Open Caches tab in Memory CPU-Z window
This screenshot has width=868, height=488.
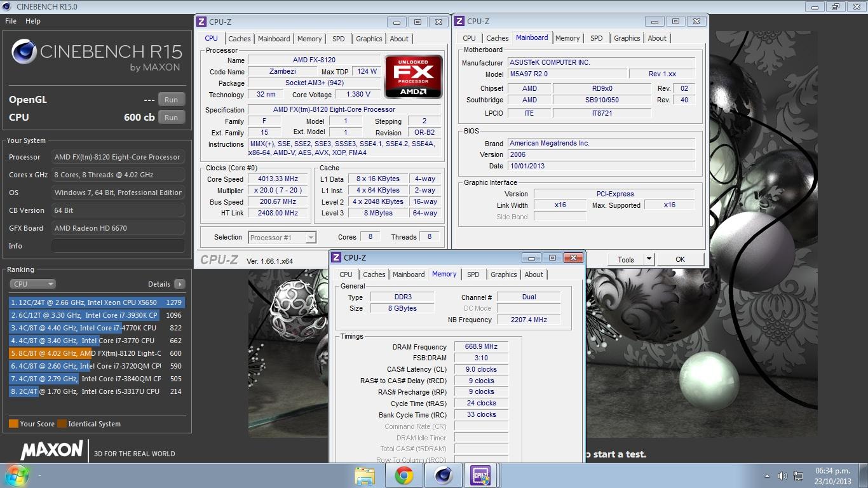pyautogui.click(x=374, y=274)
